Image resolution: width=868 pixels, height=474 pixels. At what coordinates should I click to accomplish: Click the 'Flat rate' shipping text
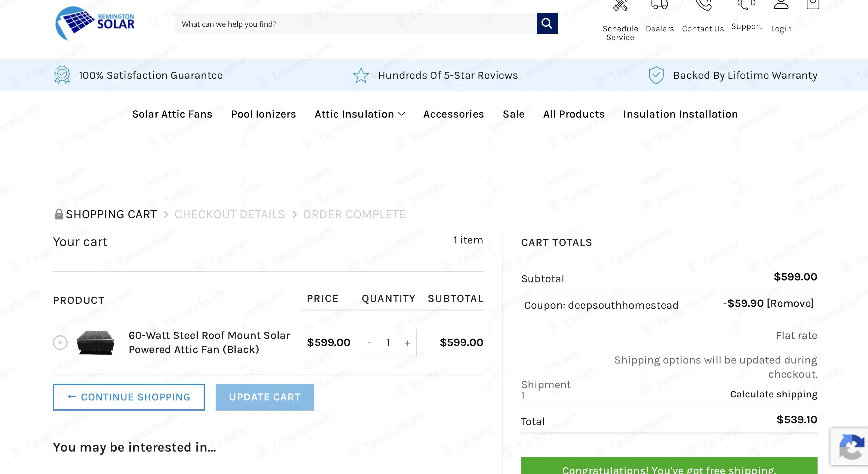pyautogui.click(x=797, y=335)
